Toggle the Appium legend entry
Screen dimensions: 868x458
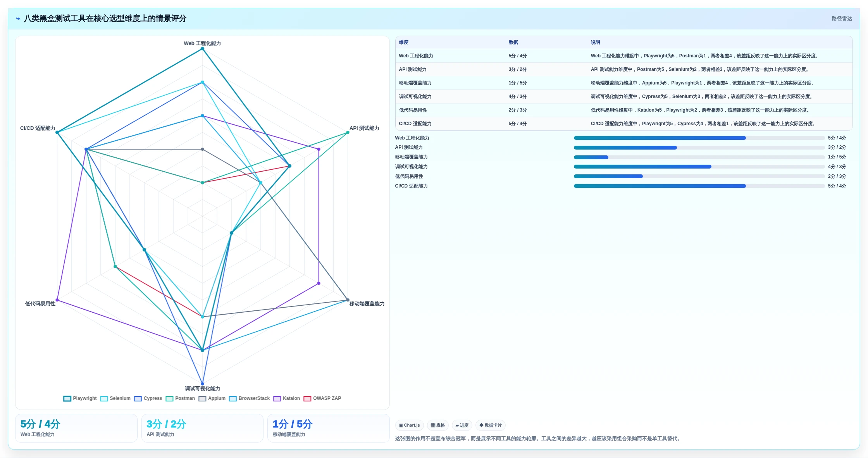click(212, 398)
